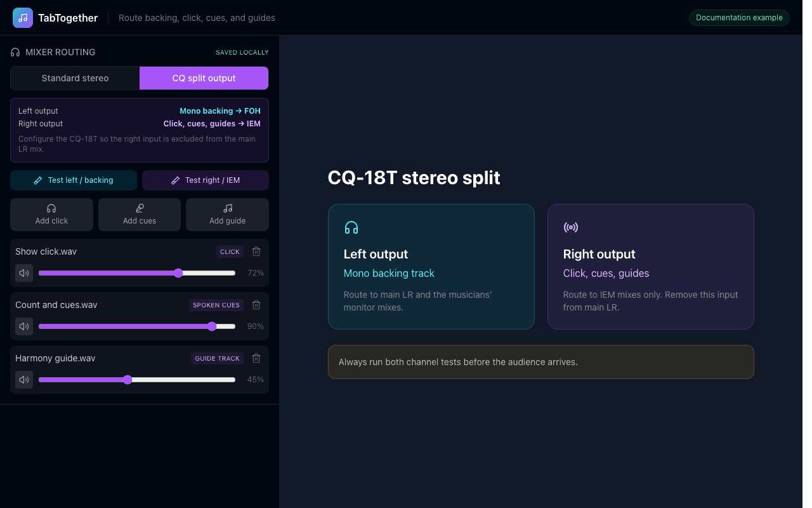The height and width of the screenshot is (508, 812).
Task: Mute the Show click.wav speaker icon
Action: 24,273
